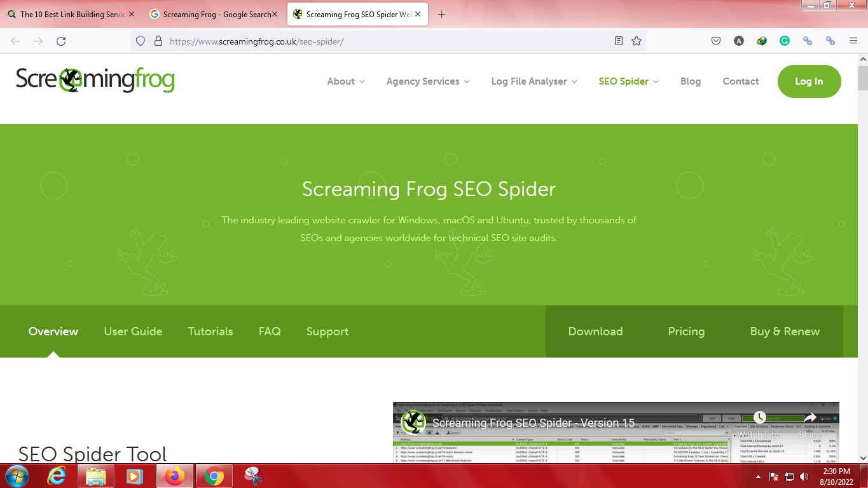Open the Support tab
This screenshot has width=868, height=488.
coord(327,331)
